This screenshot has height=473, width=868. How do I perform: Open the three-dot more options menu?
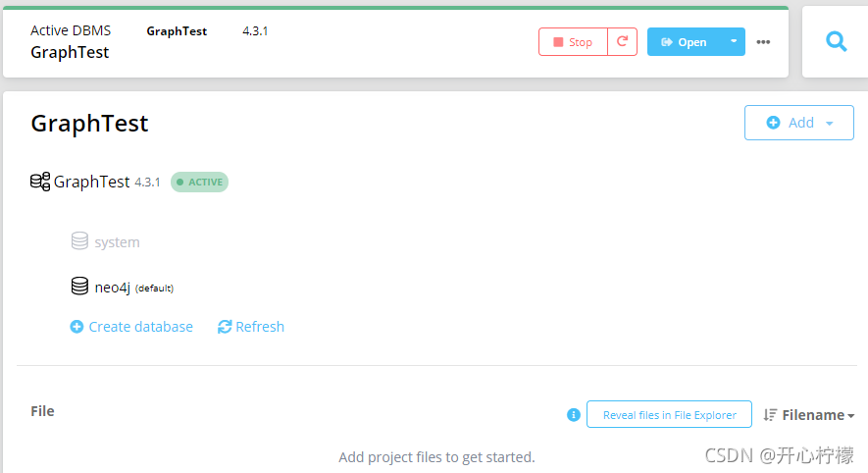[763, 42]
